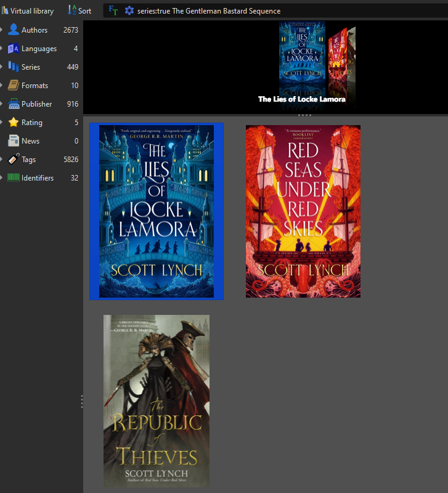Click the Sort button
448x493 pixels.
[79, 10]
